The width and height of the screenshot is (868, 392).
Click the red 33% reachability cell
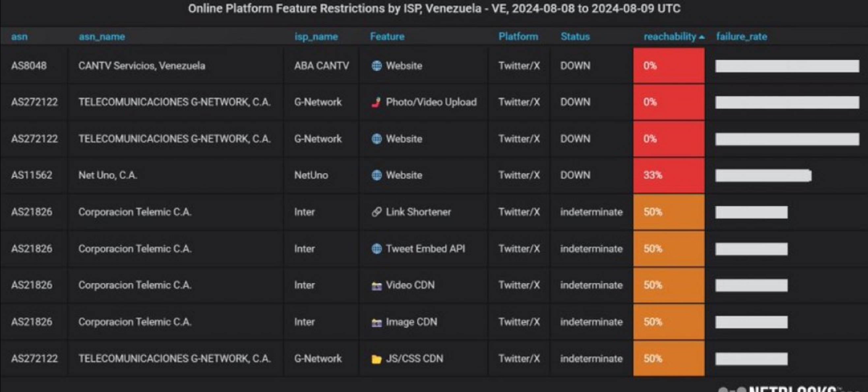669,175
